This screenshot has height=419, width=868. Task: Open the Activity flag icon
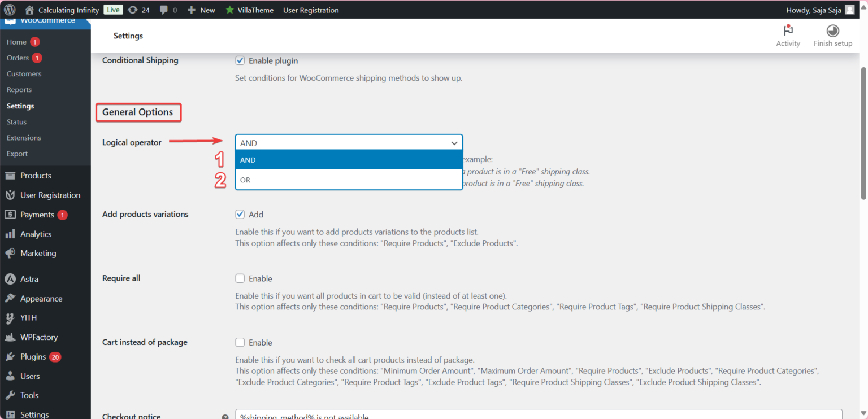pyautogui.click(x=788, y=30)
